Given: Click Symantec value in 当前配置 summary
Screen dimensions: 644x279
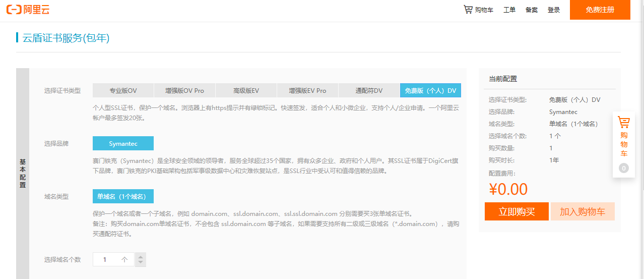Looking at the screenshot, I should point(563,112).
